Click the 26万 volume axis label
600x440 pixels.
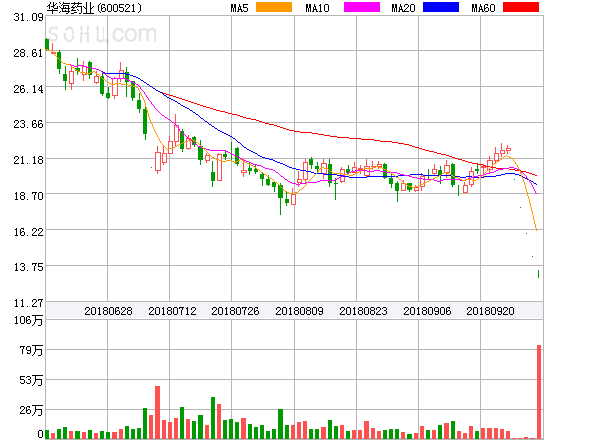[x=31, y=411]
